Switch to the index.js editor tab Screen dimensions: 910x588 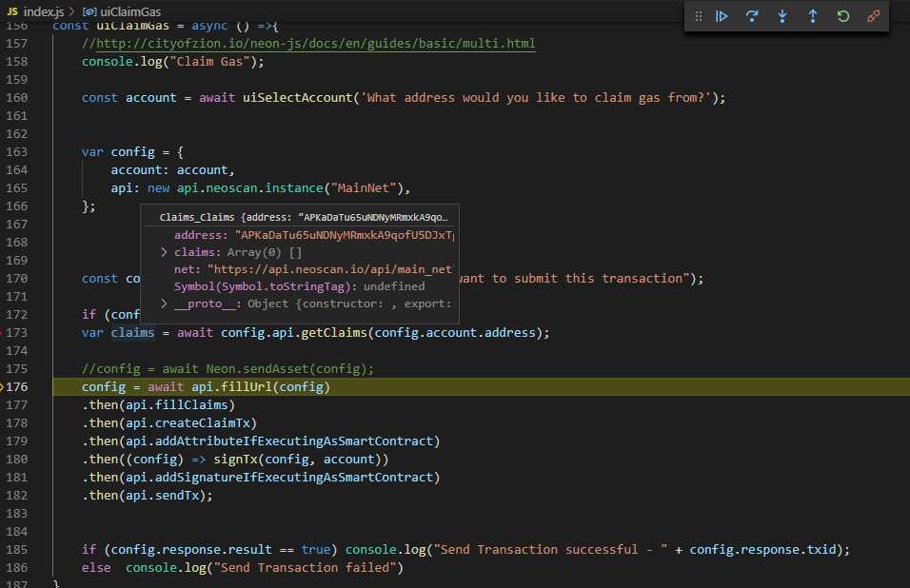44,12
